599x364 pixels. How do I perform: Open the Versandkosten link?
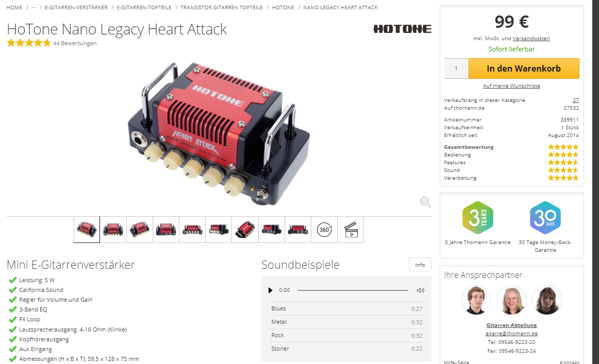(x=531, y=39)
